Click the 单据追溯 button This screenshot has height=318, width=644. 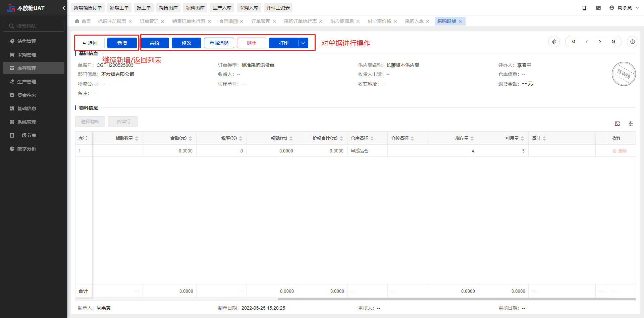tap(219, 43)
